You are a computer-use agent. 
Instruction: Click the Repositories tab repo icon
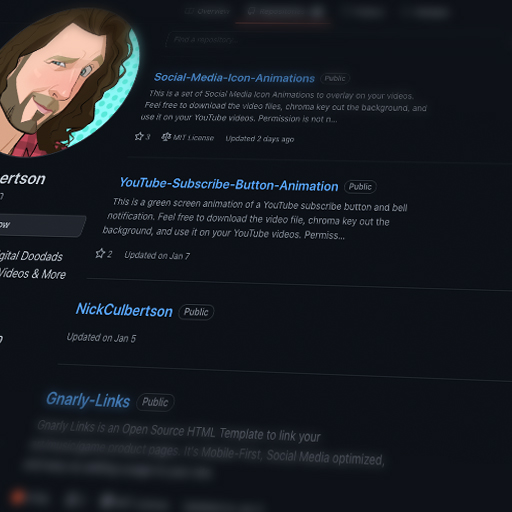[252, 12]
